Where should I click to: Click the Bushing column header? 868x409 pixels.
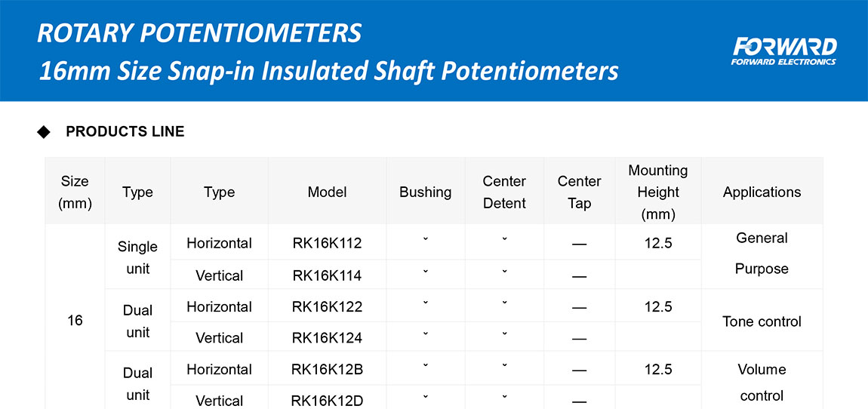tap(425, 192)
